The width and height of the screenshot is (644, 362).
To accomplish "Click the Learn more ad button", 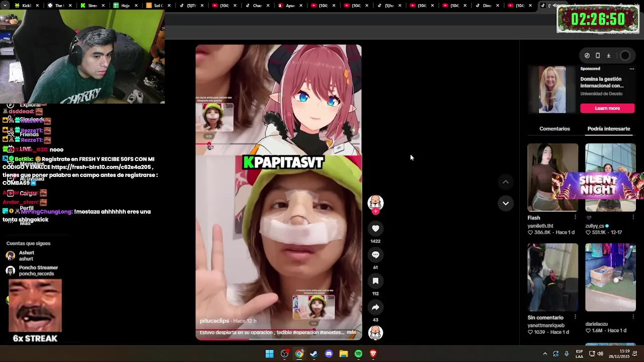I will (607, 108).
